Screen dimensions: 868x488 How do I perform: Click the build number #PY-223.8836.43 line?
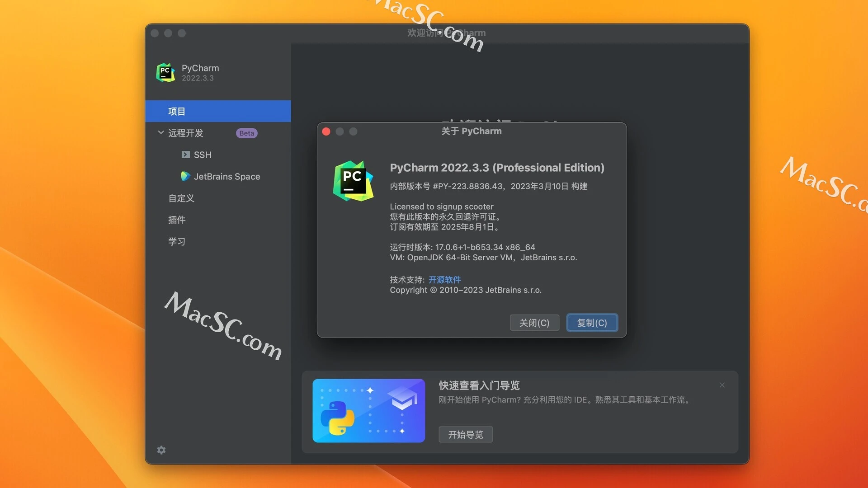click(x=489, y=186)
